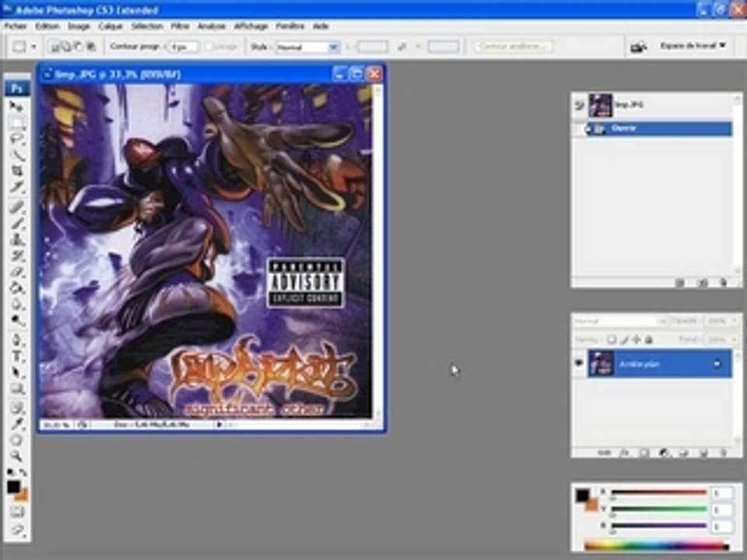Select the Clone Stamp tool

coord(17,240)
